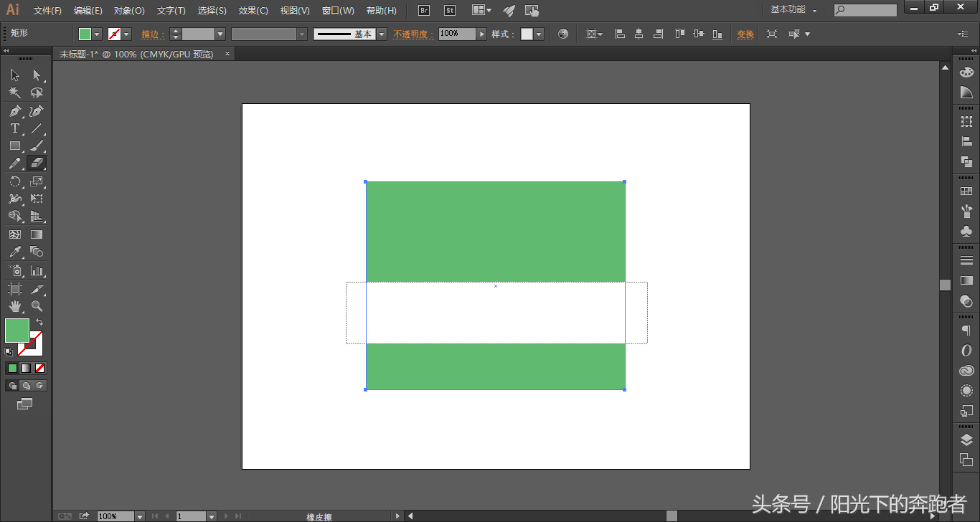Enable Draw Inside mode
Screen dimensions: 980x522
click(x=40, y=386)
